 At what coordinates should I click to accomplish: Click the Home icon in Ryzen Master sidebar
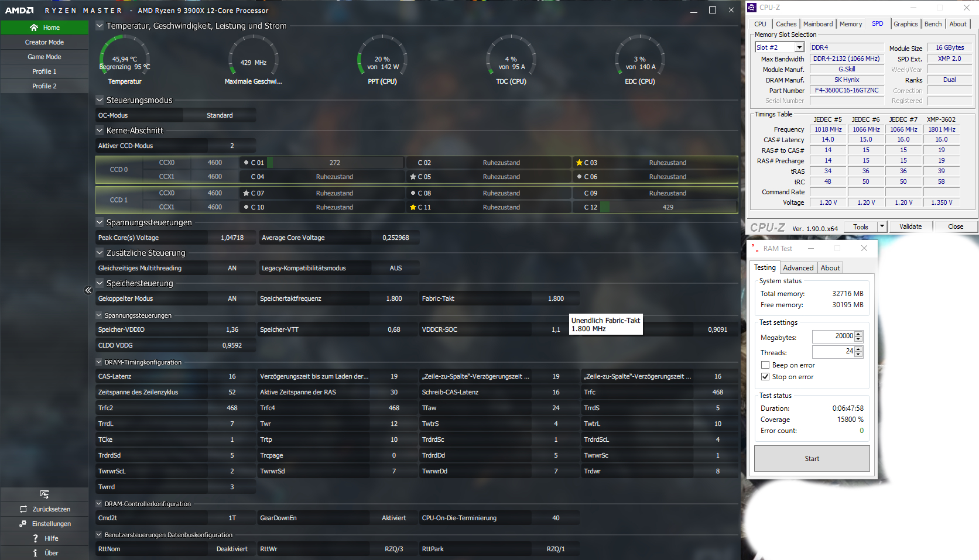(x=34, y=28)
